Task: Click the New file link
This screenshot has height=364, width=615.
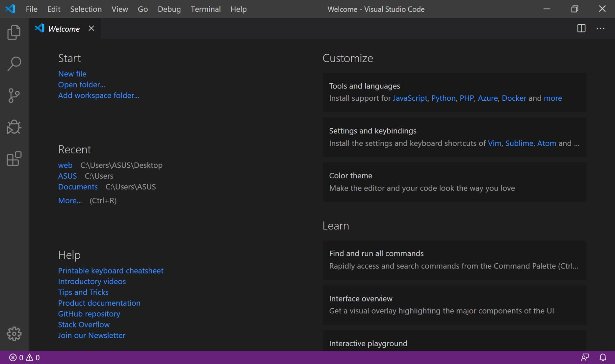Action: coord(72,74)
